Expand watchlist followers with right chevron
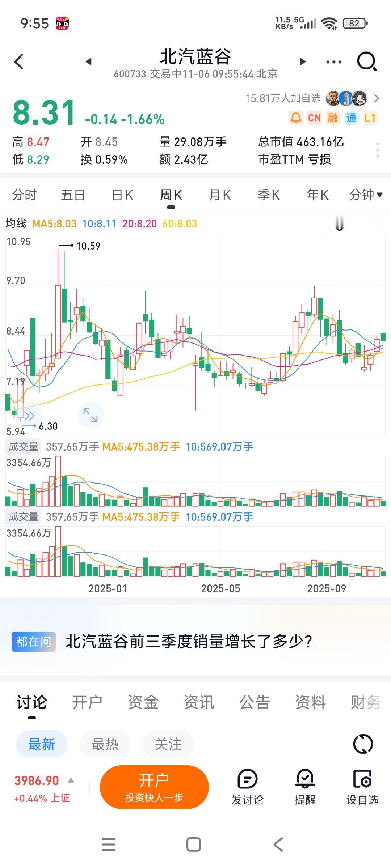This screenshot has height=868, width=391. tap(377, 98)
